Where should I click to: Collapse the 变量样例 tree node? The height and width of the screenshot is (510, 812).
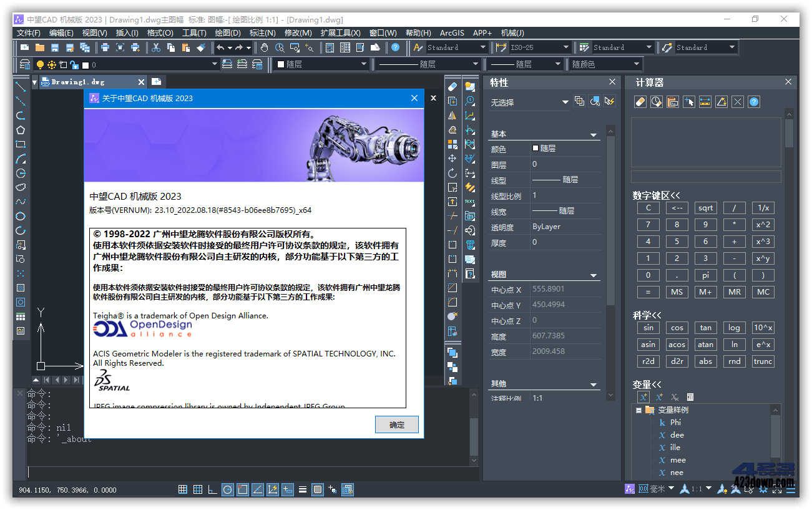pos(638,410)
